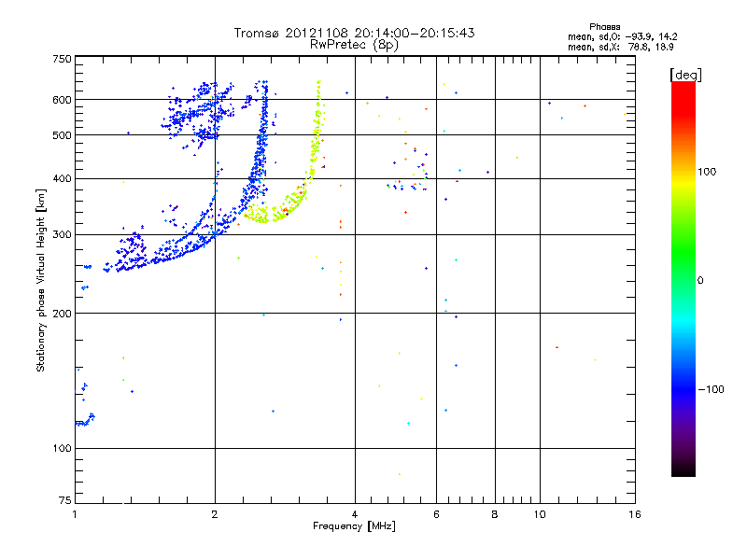This screenshot has width=747, height=560.
Task: Click the x-axis '8' tick label
Action: point(495,514)
